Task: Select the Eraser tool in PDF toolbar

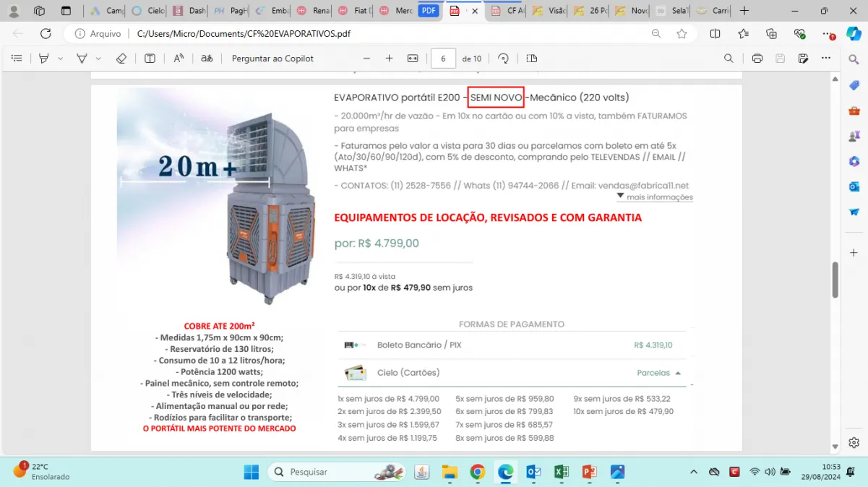Action: click(x=121, y=59)
